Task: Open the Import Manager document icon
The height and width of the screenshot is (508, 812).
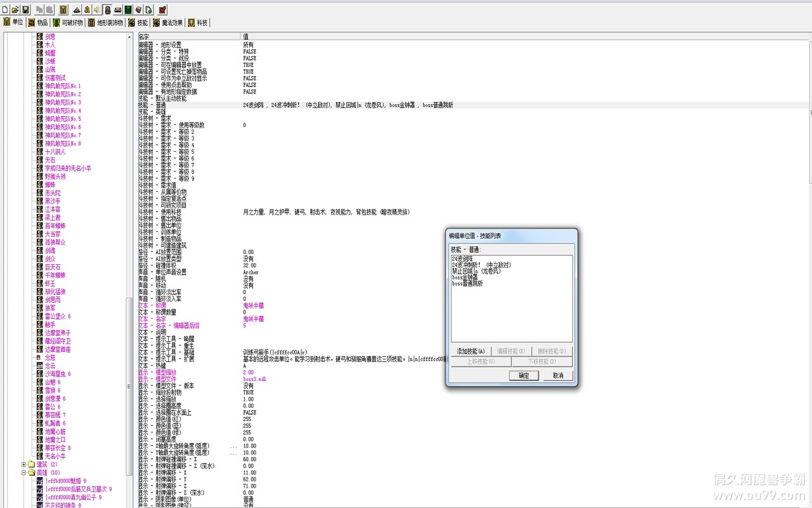Action: tap(148, 10)
